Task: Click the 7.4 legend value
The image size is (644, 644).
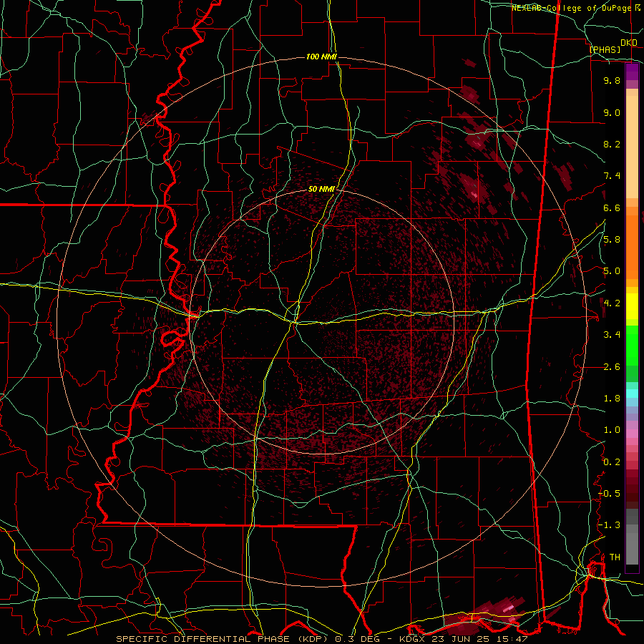Action: tap(612, 176)
